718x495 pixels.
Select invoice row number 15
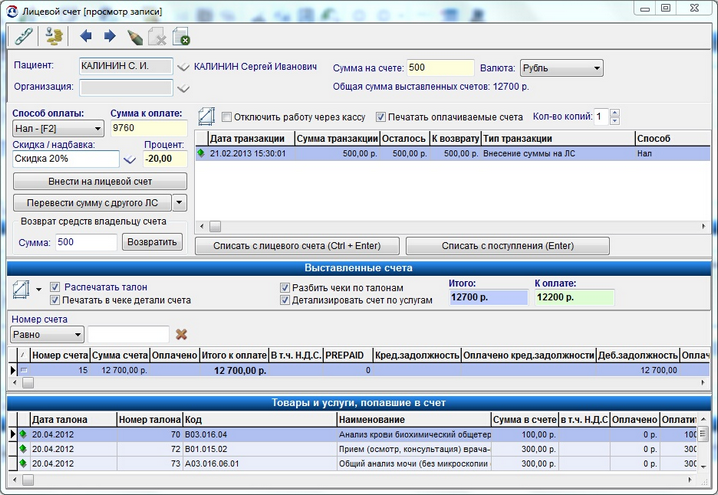coord(359,370)
